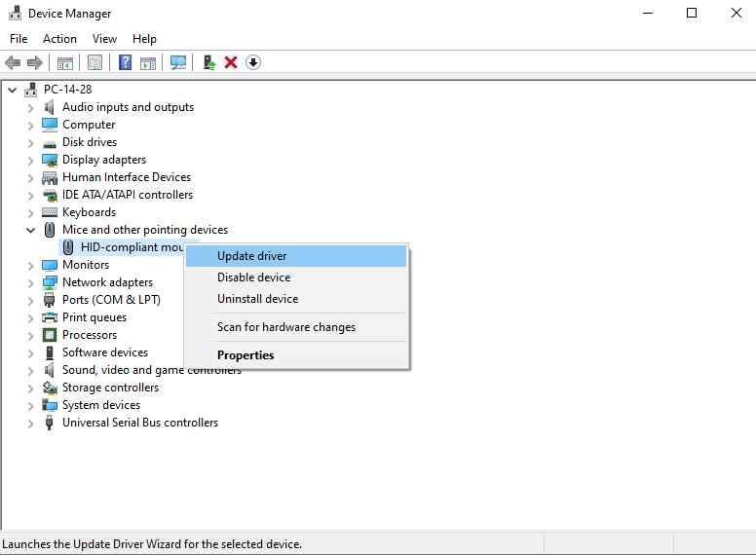Select the Print queues label
Viewport: 756px width, 555px height.
[x=94, y=317]
